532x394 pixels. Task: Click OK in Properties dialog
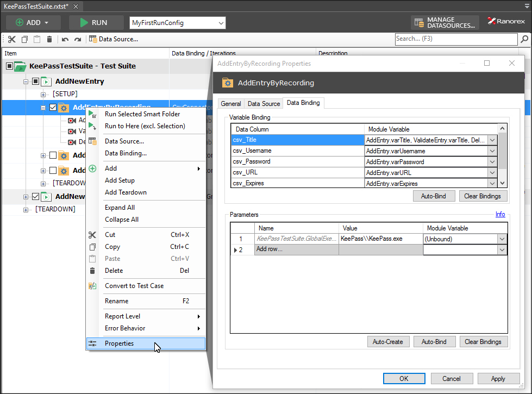coord(404,378)
